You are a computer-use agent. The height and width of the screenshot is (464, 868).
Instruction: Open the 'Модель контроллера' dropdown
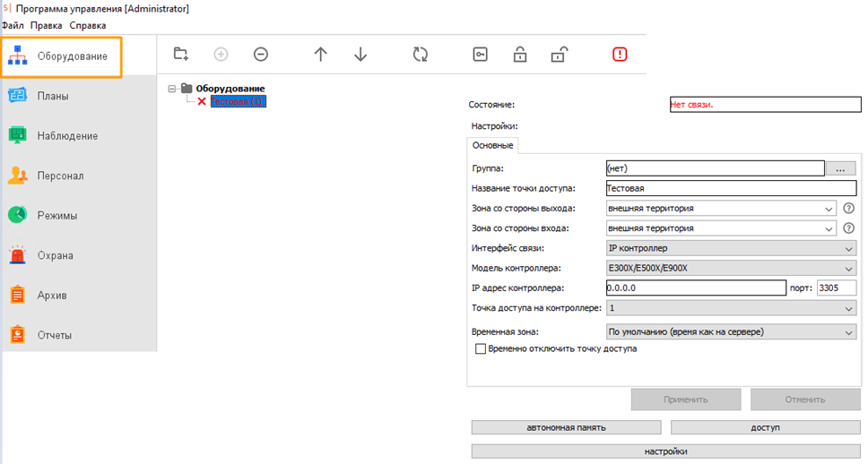(732, 268)
